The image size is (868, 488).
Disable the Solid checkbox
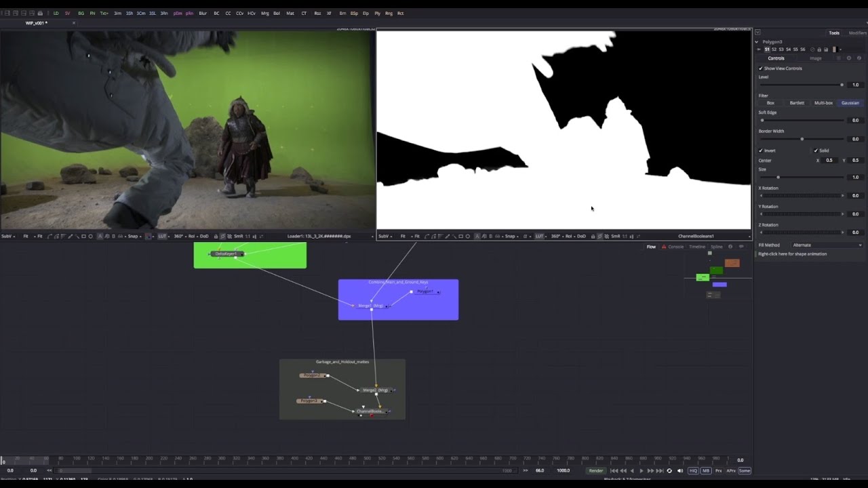coord(816,150)
